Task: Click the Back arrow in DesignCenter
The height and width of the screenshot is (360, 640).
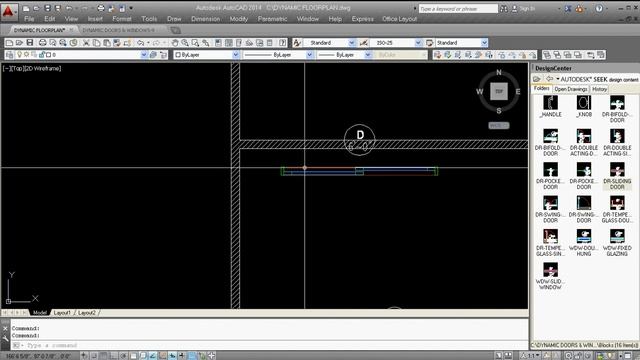Action: coord(549,79)
